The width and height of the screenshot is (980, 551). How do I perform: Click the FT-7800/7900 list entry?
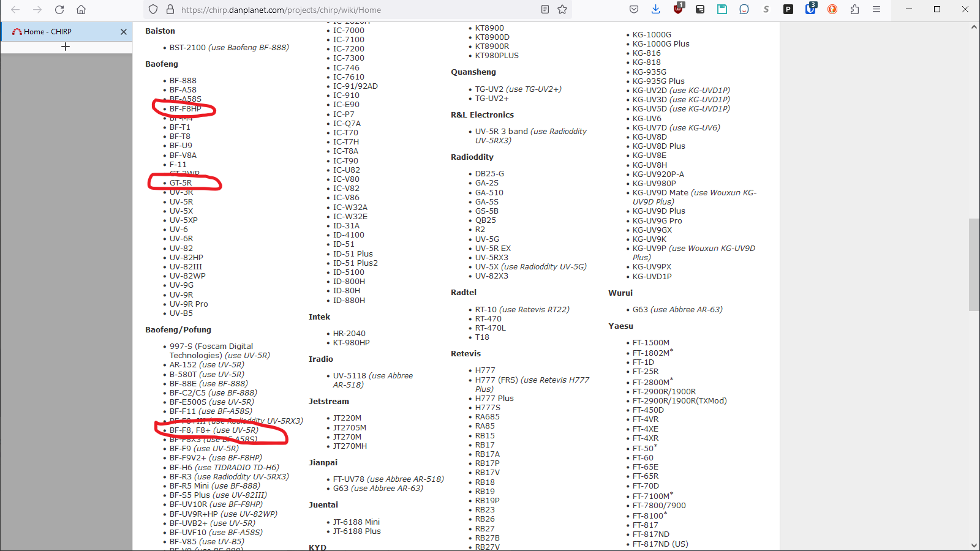(x=659, y=506)
